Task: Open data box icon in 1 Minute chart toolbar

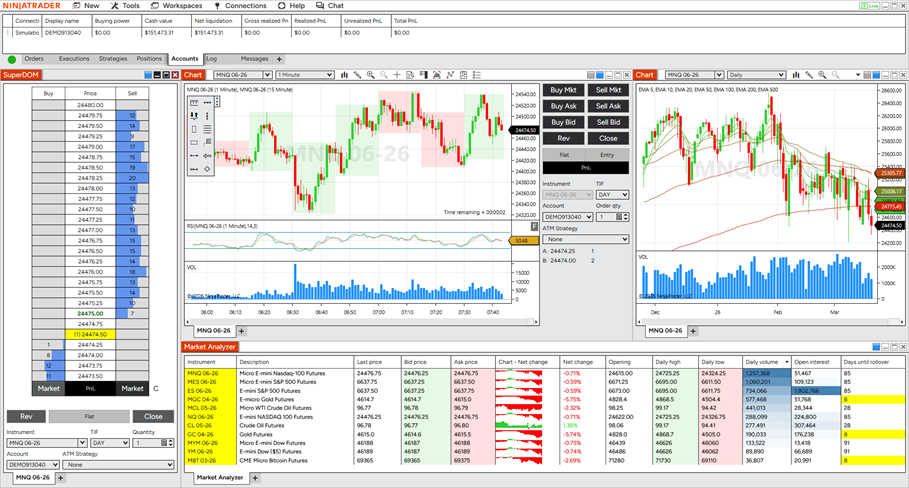Action: 410,75
